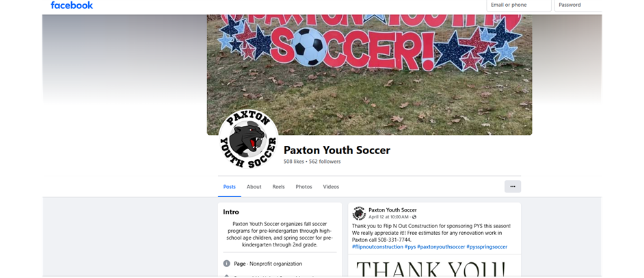The height and width of the screenshot is (278, 644).
Task: View the soccer yard sign cover photo
Action: pyautogui.click(x=369, y=75)
